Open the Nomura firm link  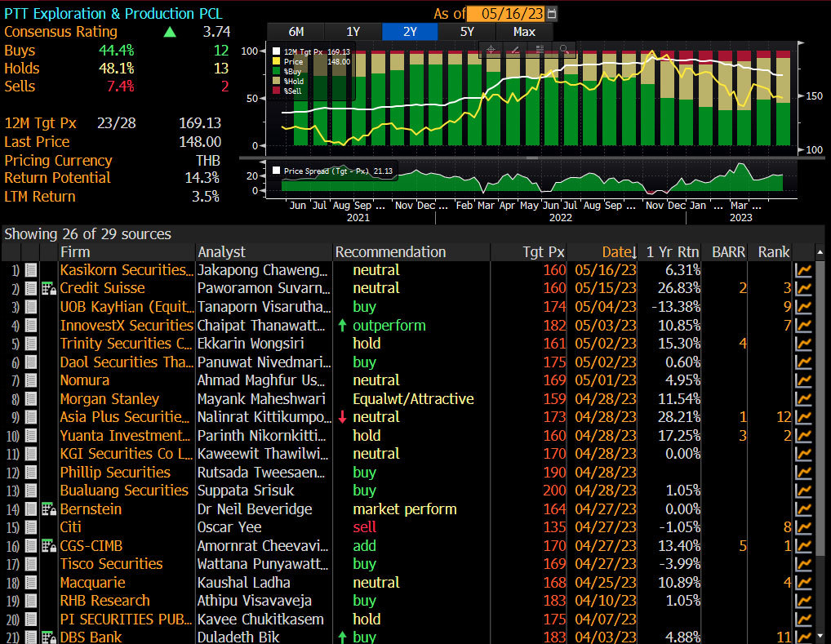(x=85, y=380)
